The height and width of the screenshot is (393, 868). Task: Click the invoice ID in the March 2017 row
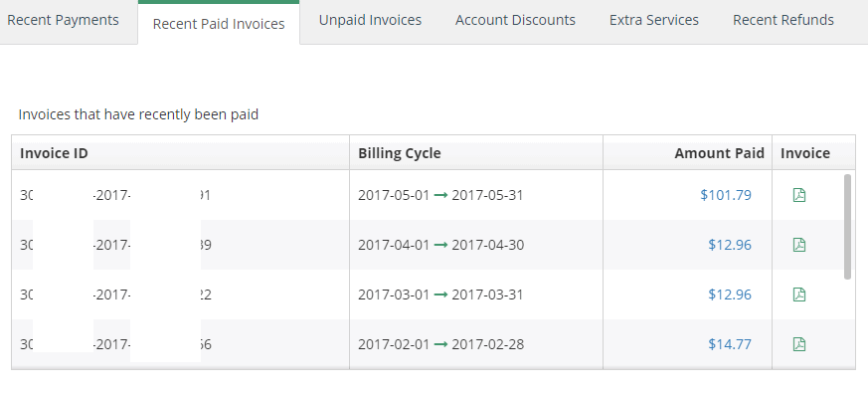point(115,295)
